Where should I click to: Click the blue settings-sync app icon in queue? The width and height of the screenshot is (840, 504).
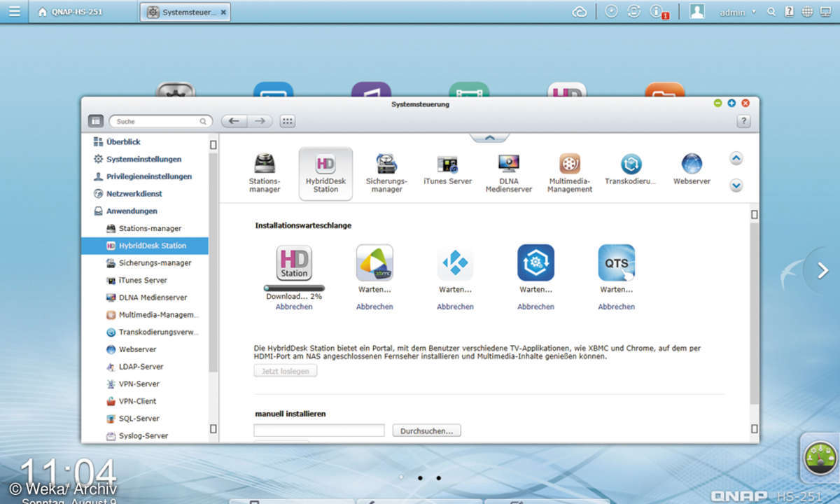[x=535, y=262]
